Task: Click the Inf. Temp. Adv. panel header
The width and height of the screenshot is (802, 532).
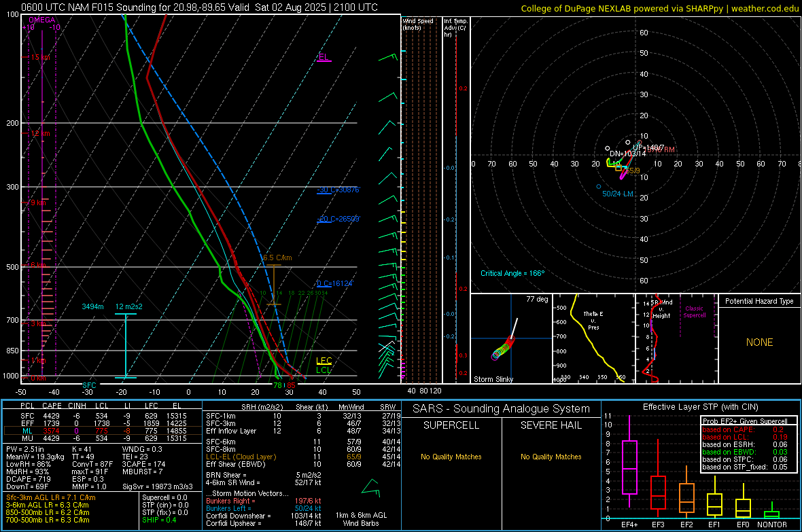Action: click(455, 28)
